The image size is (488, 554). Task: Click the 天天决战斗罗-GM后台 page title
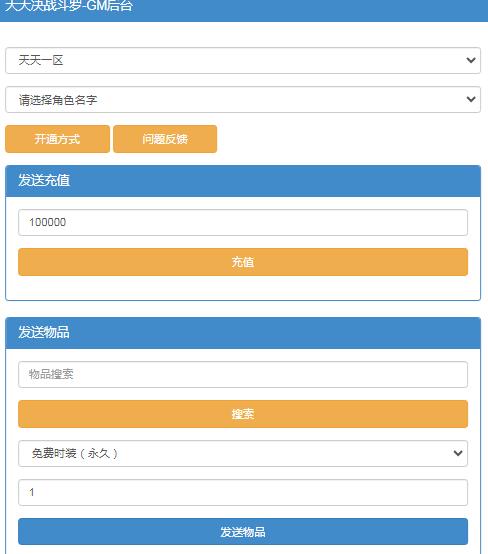[69, 5]
